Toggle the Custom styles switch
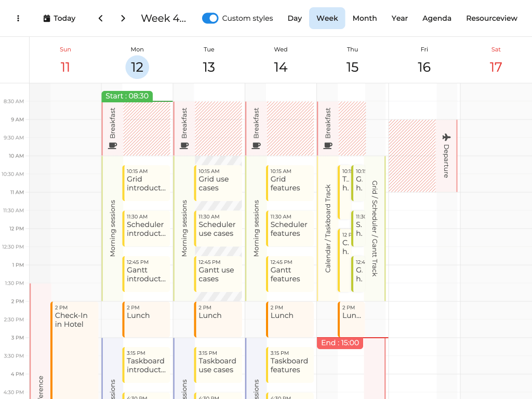This screenshot has width=532, height=399. point(210,18)
